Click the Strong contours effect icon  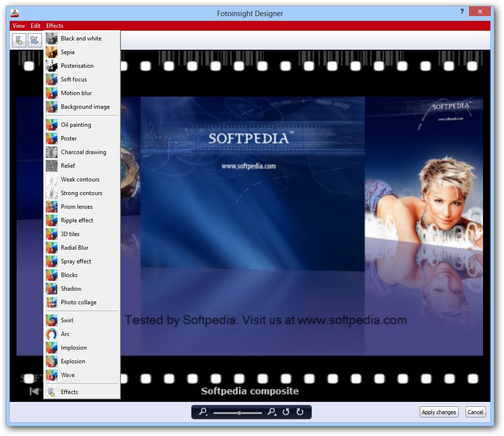(52, 193)
